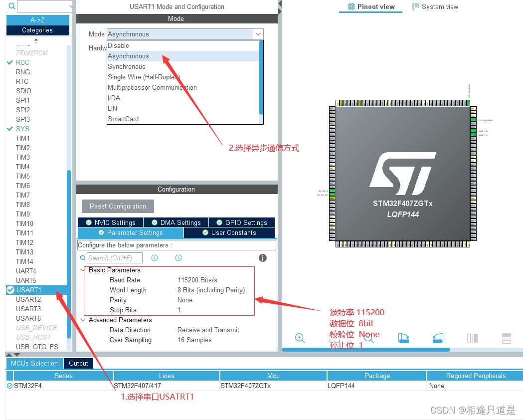Click the category list sort arrows
The image size is (523, 420).
[x=36, y=41]
